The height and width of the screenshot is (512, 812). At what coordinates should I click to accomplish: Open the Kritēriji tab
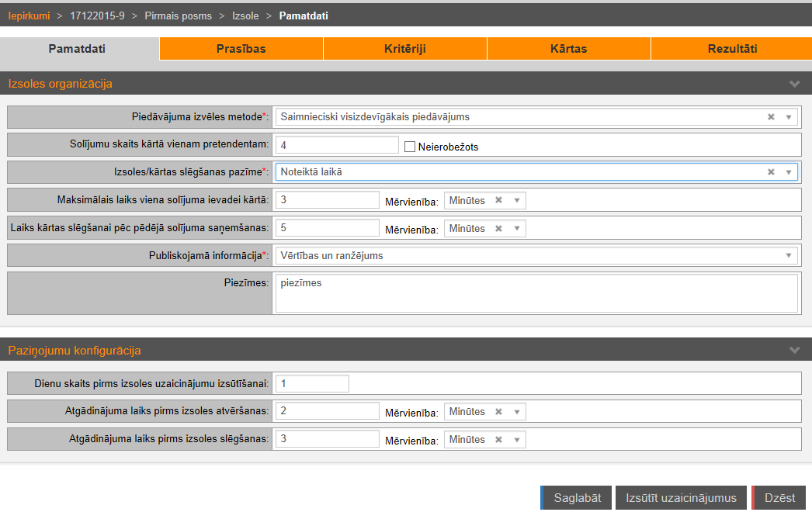coord(404,49)
